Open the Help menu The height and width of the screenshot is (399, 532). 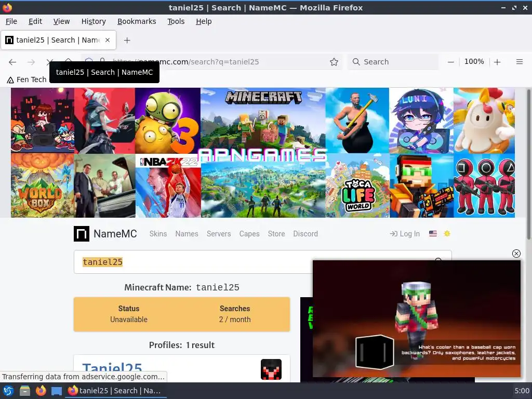tap(204, 21)
